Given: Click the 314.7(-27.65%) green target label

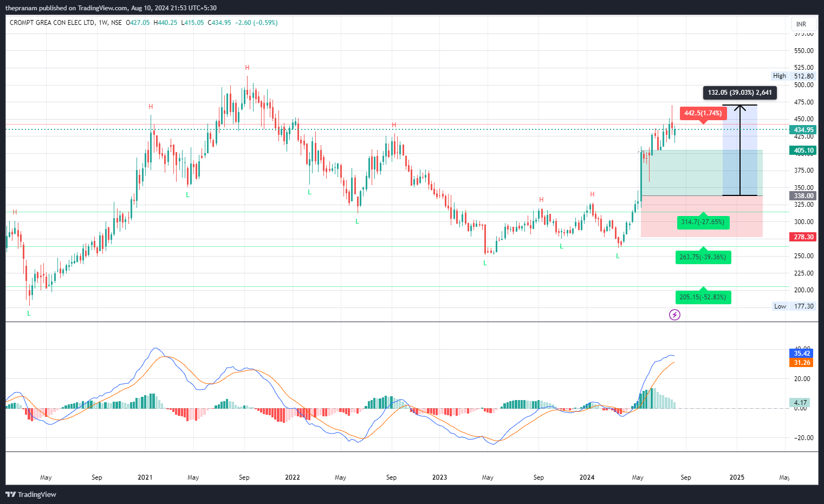Looking at the screenshot, I should point(703,222).
